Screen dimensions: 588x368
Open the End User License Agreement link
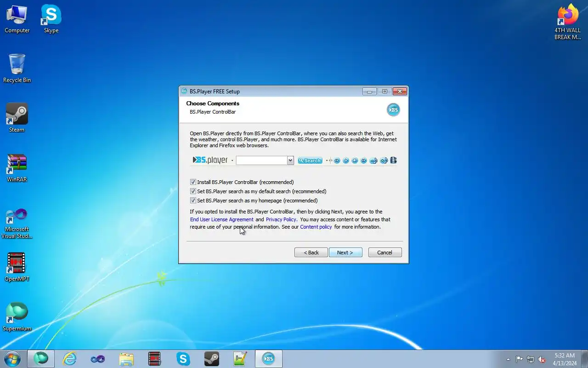pyautogui.click(x=222, y=219)
